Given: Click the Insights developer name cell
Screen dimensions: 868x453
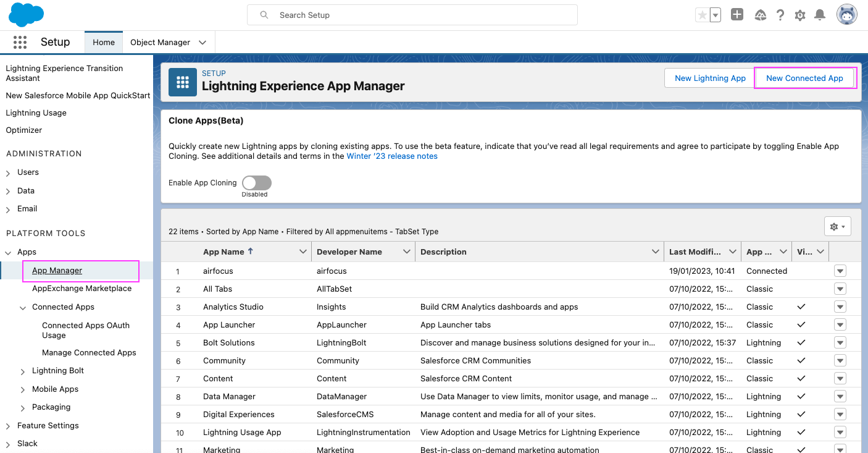Looking at the screenshot, I should [331, 307].
